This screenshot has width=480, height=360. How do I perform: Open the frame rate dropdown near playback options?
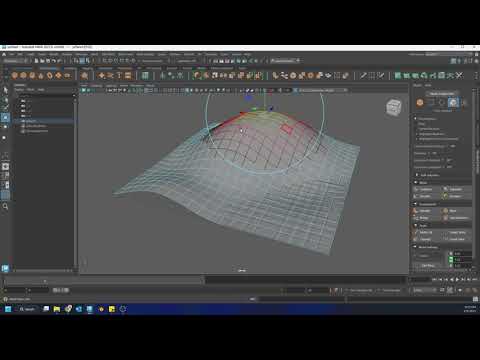pyautogui.click(x=425, y=290)
